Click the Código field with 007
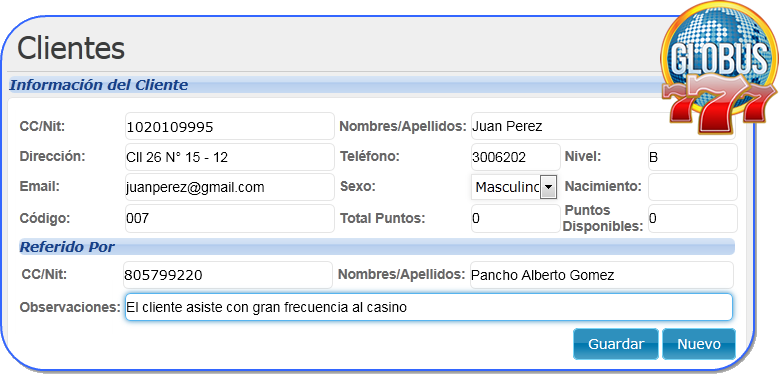The height and width of the screenshot is (374, 779). pos(230,218)
